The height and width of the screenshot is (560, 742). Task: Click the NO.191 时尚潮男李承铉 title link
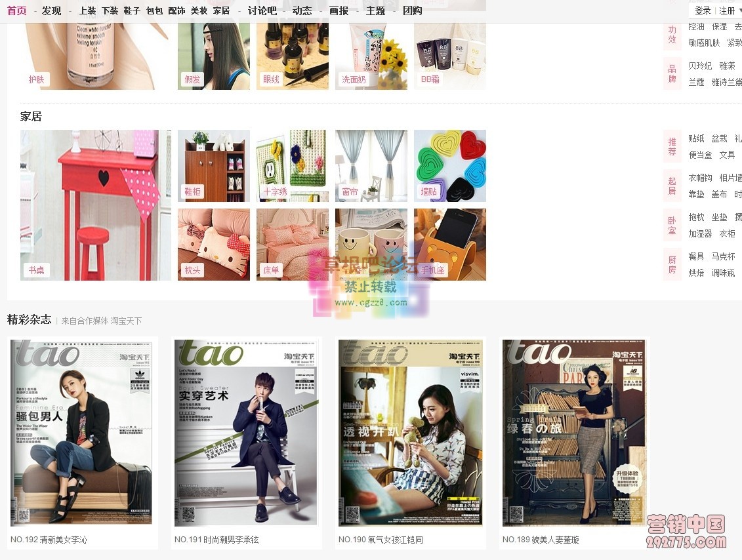click(216, 540)
